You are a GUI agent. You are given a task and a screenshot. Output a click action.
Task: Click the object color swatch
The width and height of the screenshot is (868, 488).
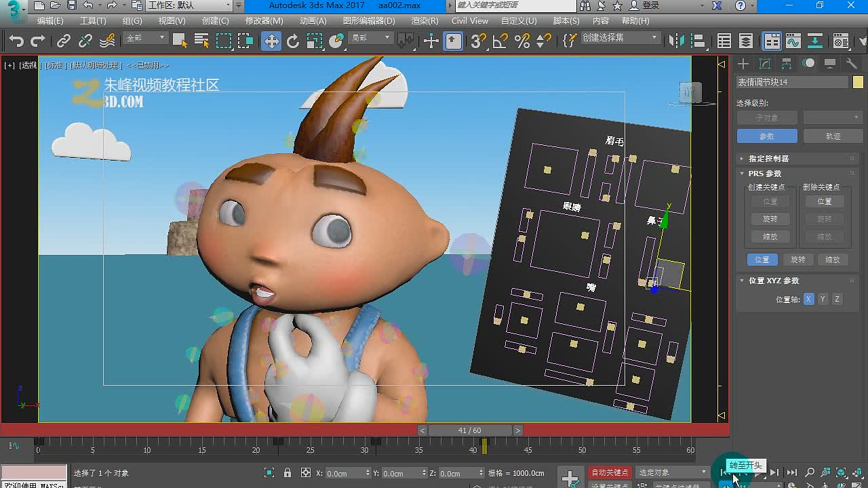click(x=858, y=82)
